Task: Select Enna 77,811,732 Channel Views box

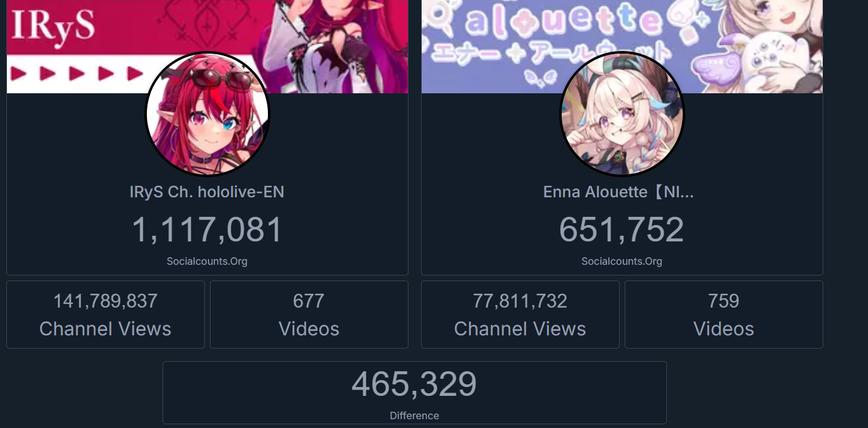Action: point(520,315)
